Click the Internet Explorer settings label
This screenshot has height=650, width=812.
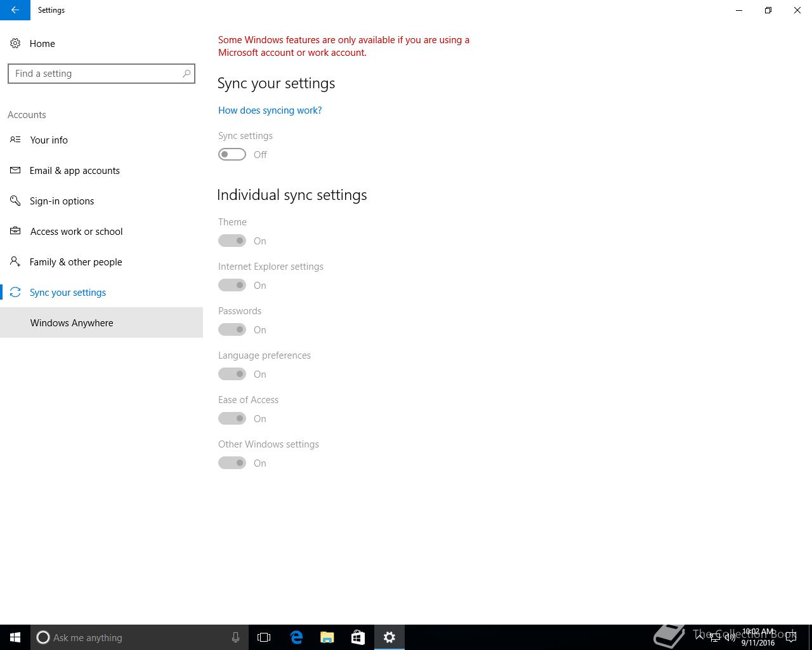271,267
